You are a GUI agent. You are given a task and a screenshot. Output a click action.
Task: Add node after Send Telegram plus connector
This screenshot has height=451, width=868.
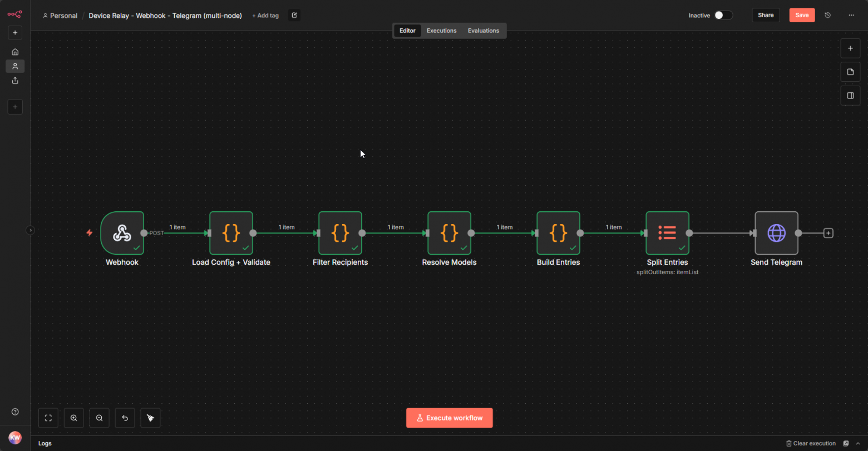(828, 233)
